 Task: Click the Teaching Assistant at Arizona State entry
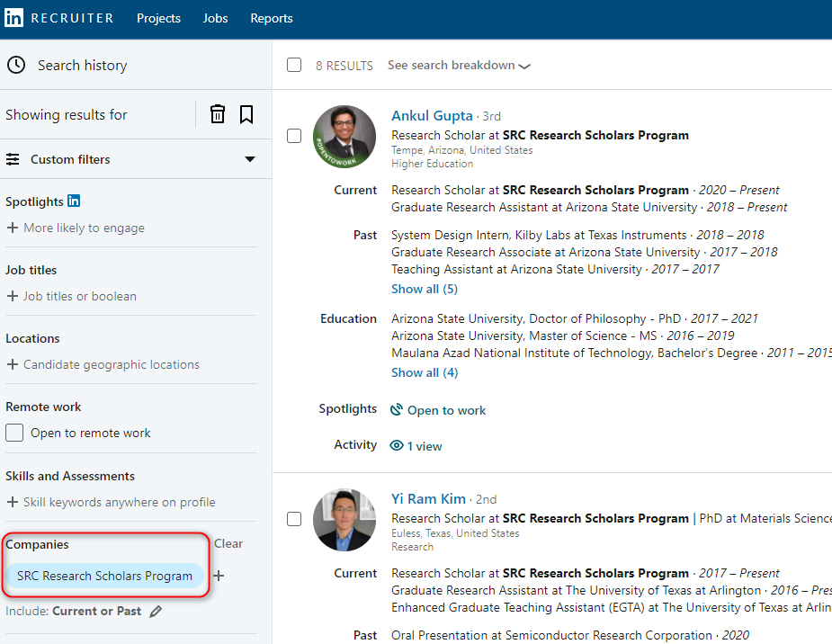[x=556, y=269]
